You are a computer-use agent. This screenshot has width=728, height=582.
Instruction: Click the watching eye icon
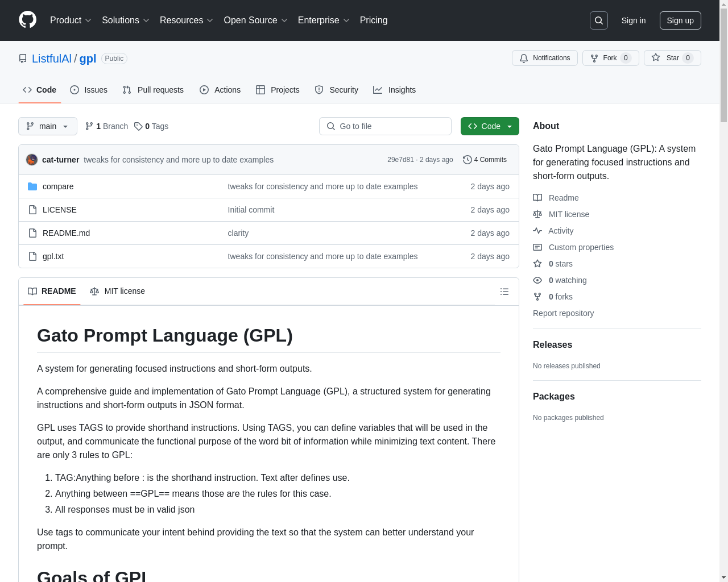[537, 280]
